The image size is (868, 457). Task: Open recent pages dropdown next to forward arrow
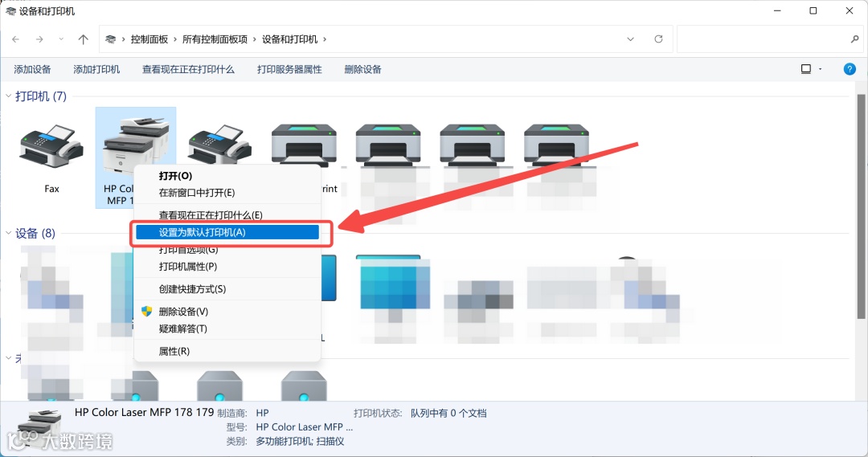61,39
